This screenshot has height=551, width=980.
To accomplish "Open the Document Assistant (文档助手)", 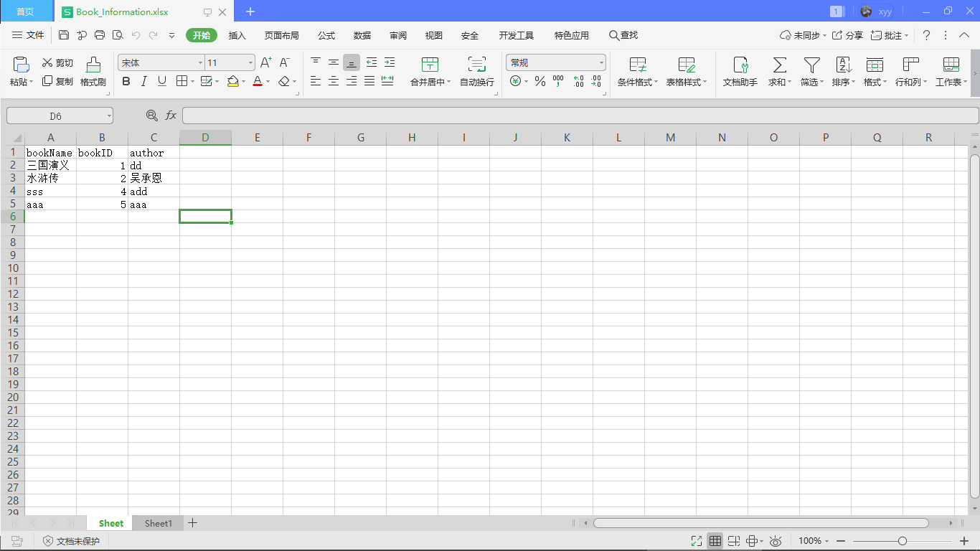I will pyautogui.click(x=740, y=72).
